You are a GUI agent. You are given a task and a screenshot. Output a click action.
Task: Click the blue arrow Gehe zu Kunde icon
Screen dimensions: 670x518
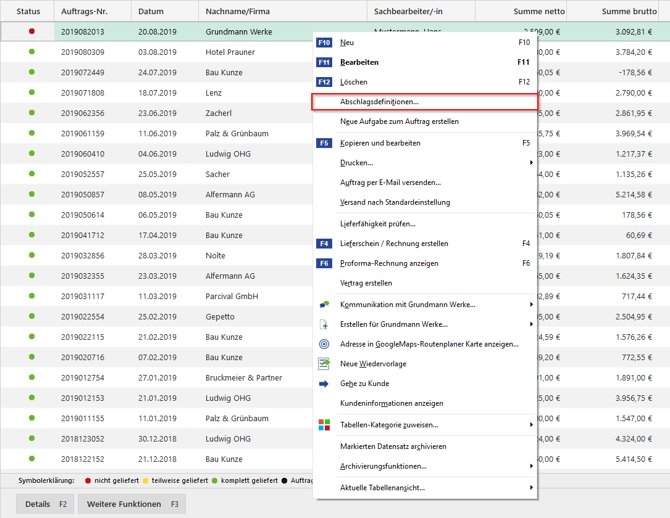pos(324,384)
